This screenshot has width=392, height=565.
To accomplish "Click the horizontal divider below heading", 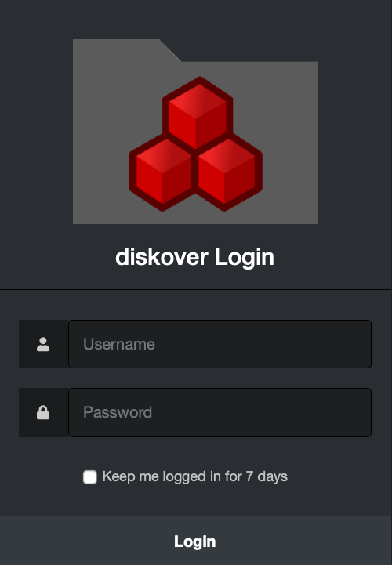I will point(196,289).
